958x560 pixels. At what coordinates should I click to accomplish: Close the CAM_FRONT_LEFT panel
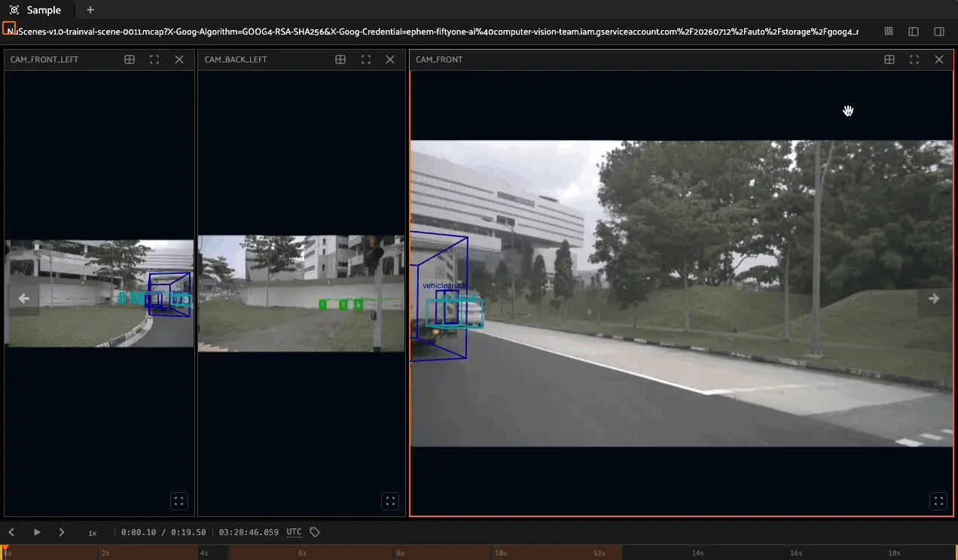point(179,59)
